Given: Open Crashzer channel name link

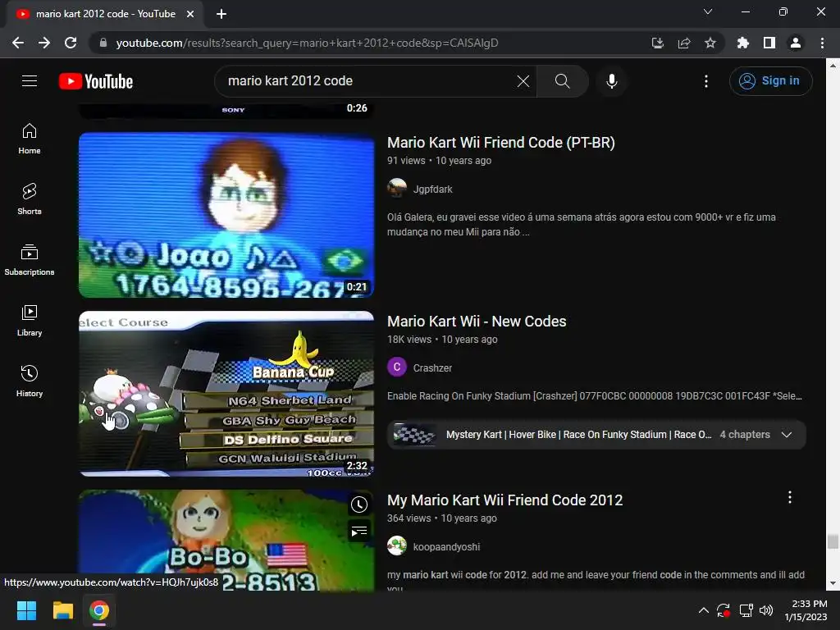Looking at the screenshot, I should (432, 368).
